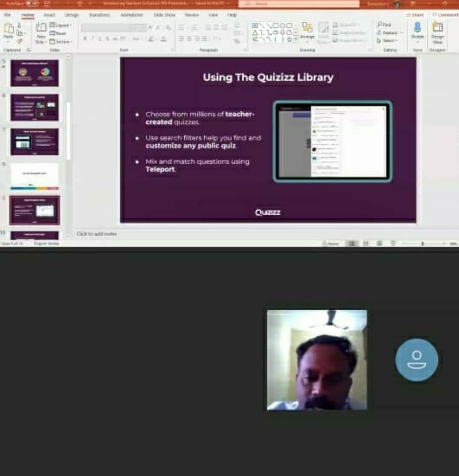This screenshot has width=459, height=476.
Task: Select the Format Painter brush
Action: [x=19, y=41]
